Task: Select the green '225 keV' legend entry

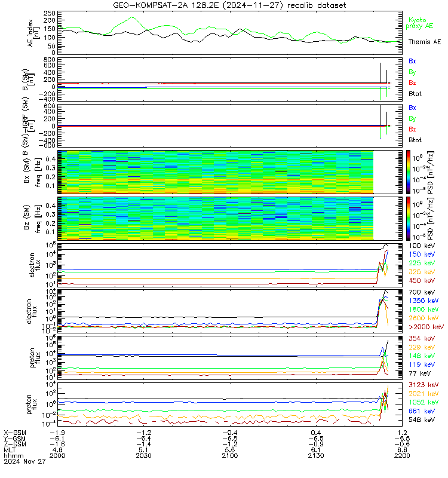Action: click(422, 263)
